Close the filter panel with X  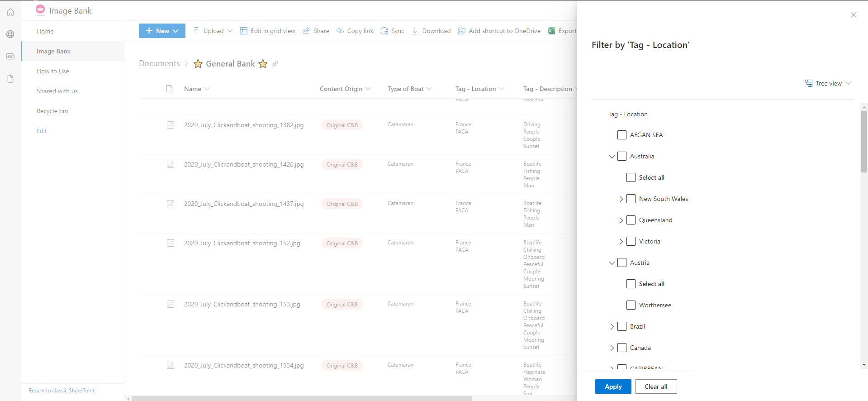point(854,15)
